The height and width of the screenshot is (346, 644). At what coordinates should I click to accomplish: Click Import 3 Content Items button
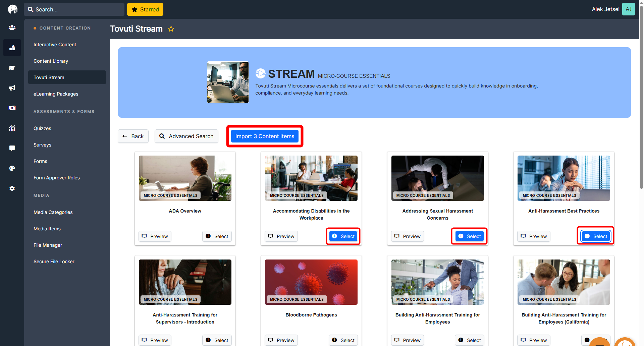[265, 136]
